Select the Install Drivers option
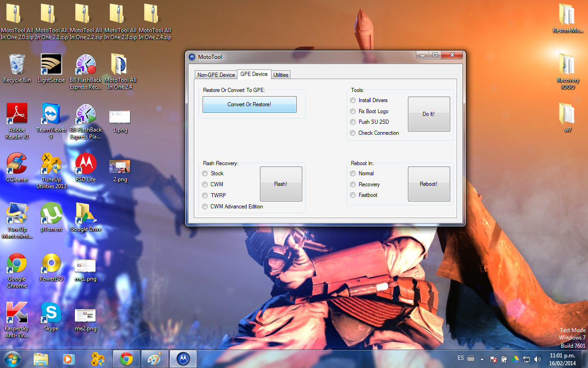The image size is (588, 368). [x=369, y=100]
